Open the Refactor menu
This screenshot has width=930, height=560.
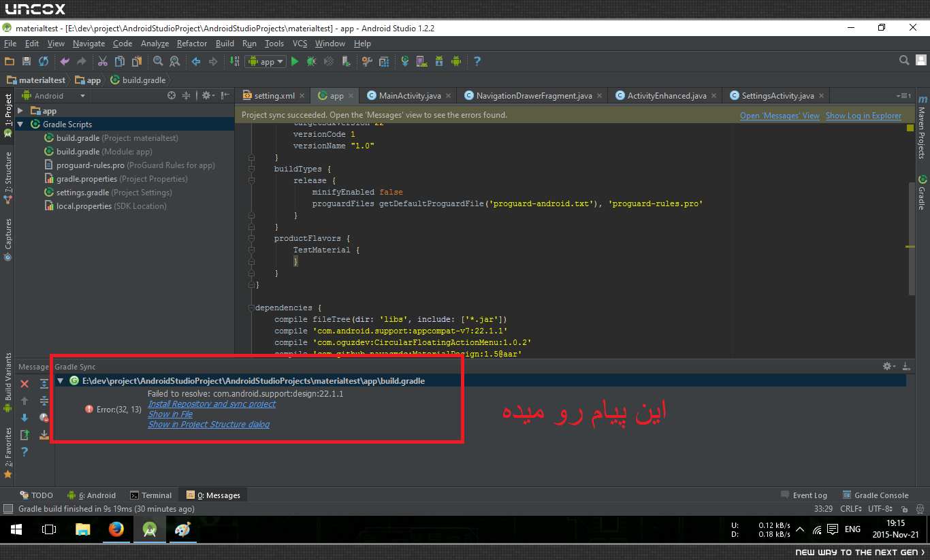point(192,44)
